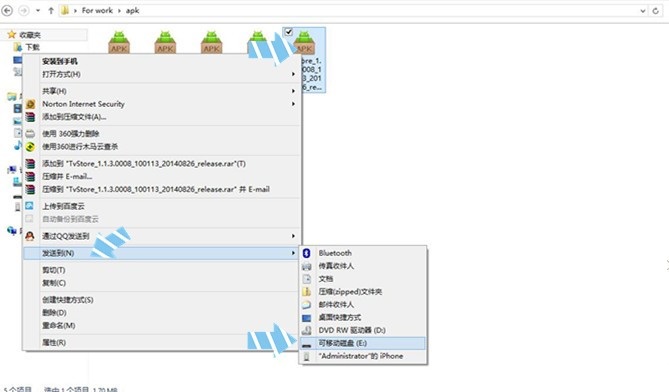Choose 'Compress and E-mail...' entry
This screenshot has width=669, height=392.
(x=162, y=177)
